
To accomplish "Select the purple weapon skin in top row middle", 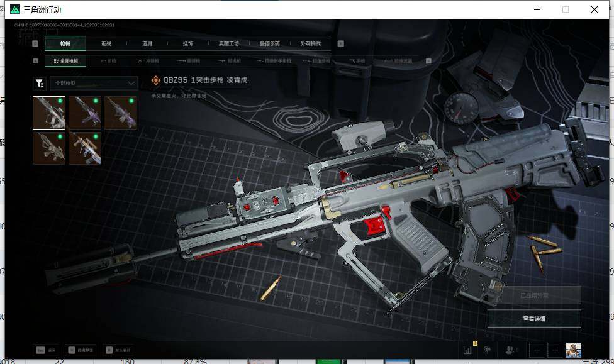I will click(85, 113).
